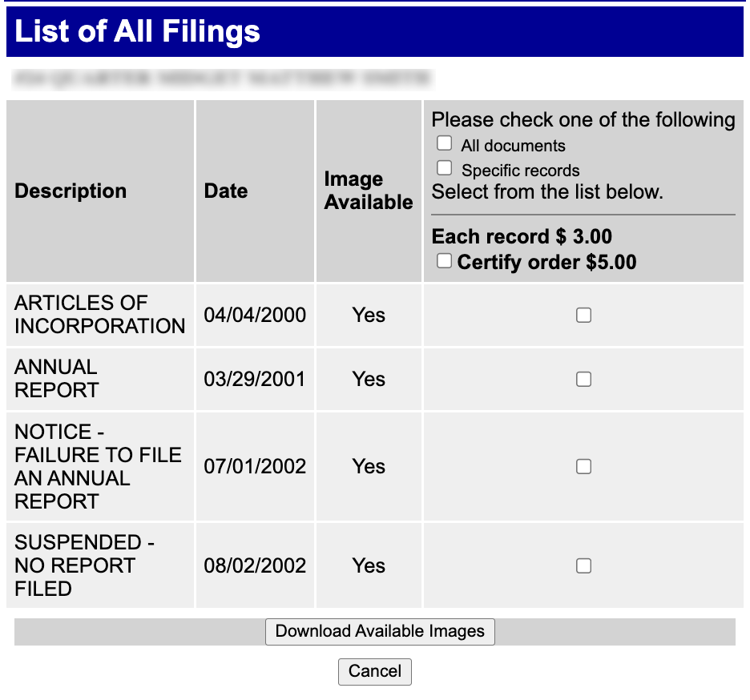
Task: Cancel the filings list
Action: pyautogui.click(x=374, y=672)
